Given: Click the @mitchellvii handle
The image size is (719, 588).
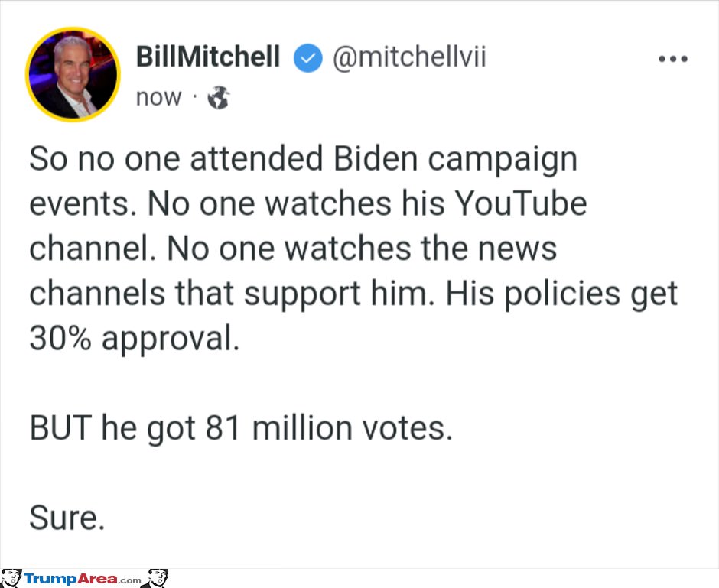Looking at the screenshot, I should pos(409,58).
